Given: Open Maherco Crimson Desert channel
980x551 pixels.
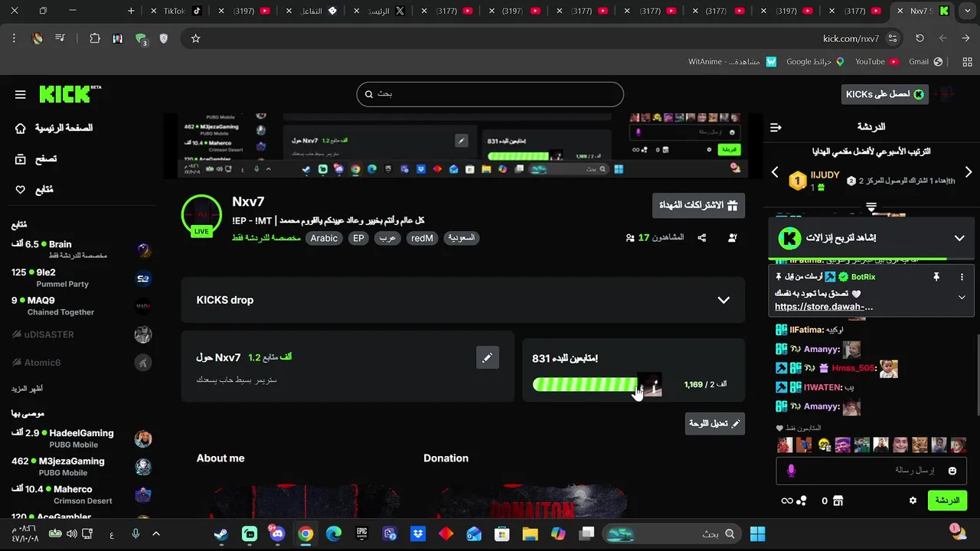Looking at the screenshot, I should point(82,494).
